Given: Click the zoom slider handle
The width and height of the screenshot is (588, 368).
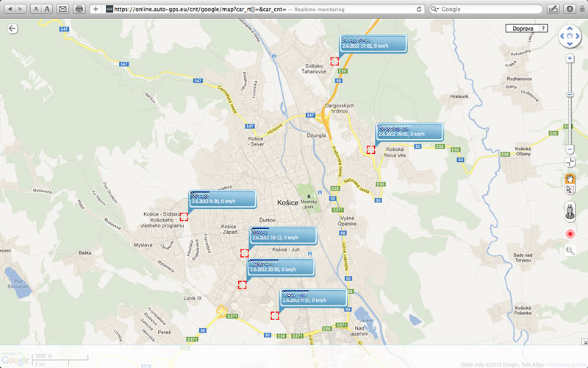Looking at the screenshot, I should click(x=570, y=95).
